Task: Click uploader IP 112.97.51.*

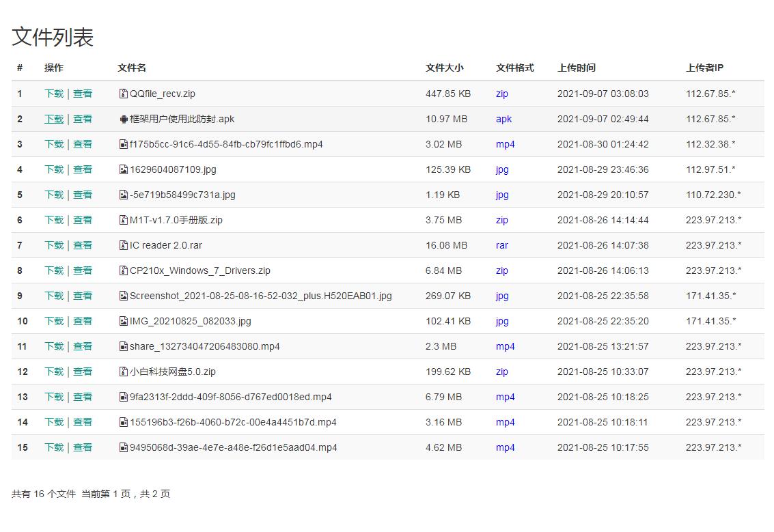Action: pyautogui.click(x=710, y=169)
